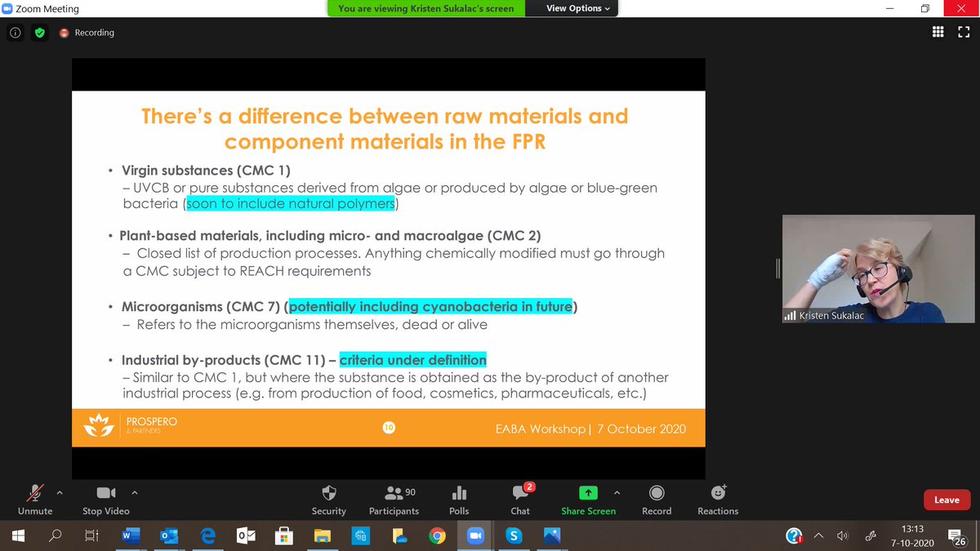Click the slide number 10 badge

click(389, 427)
